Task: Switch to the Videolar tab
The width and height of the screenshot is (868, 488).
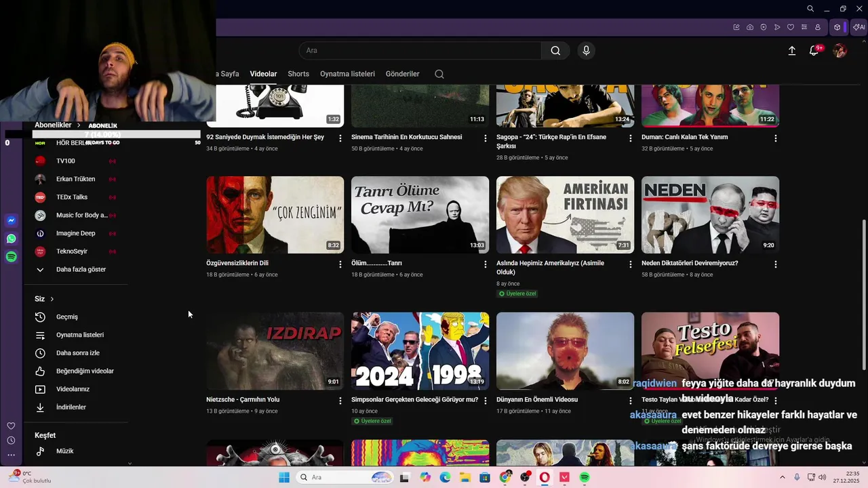Action: [x=263, y=74]
